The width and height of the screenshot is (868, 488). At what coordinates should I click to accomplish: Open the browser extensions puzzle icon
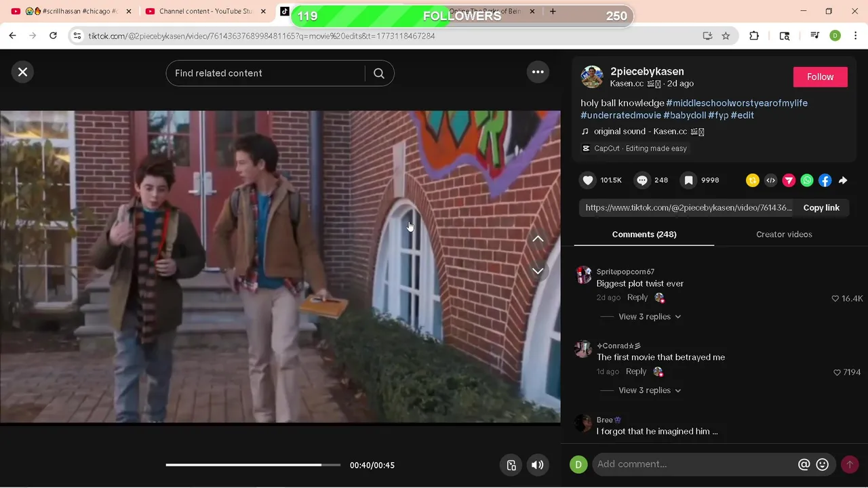pyautogui.click(x=754, y=36)
